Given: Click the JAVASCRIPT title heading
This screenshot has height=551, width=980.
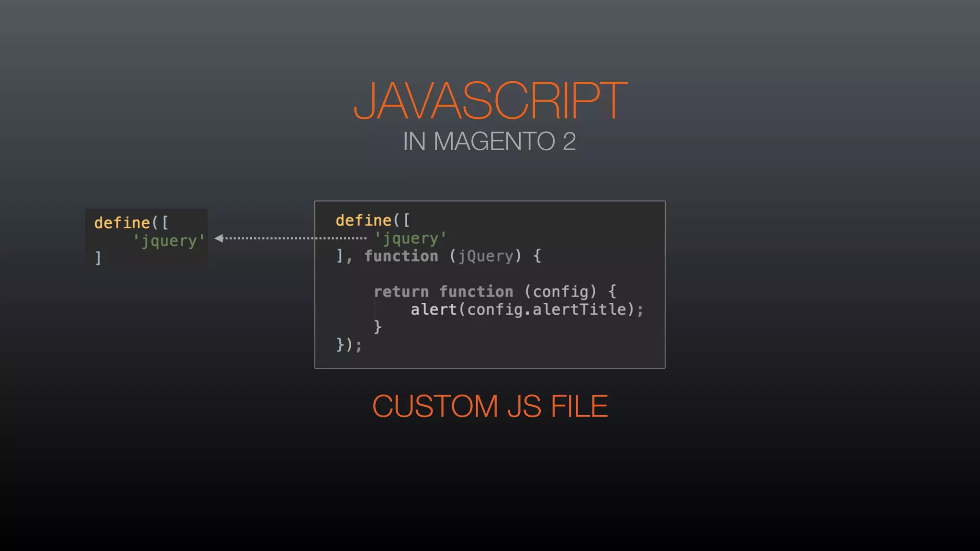Looking at the screenshot, I should 490,100.
